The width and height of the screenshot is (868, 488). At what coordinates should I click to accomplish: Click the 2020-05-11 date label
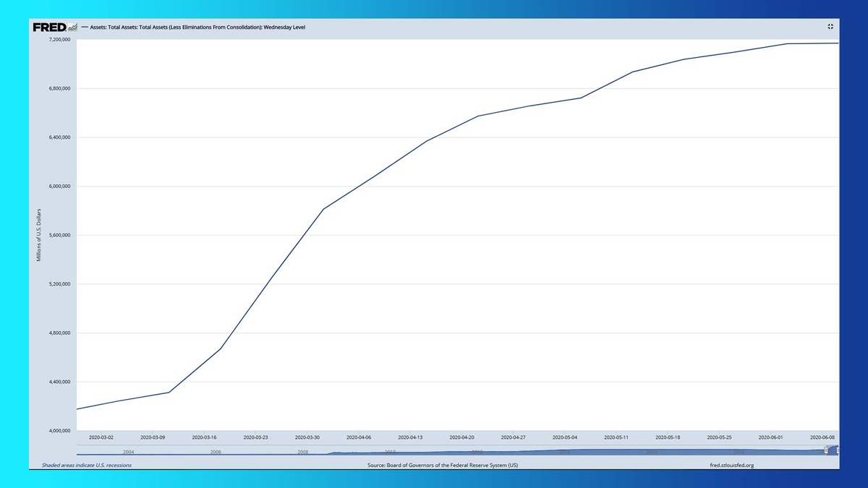pyautogui.click(x=617, y=437)
